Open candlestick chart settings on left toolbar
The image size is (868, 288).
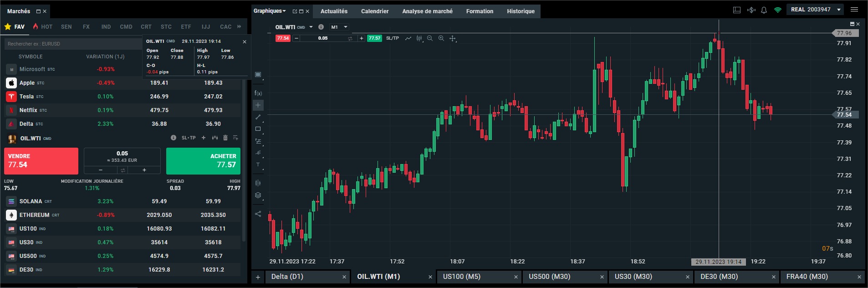[258, 183]
